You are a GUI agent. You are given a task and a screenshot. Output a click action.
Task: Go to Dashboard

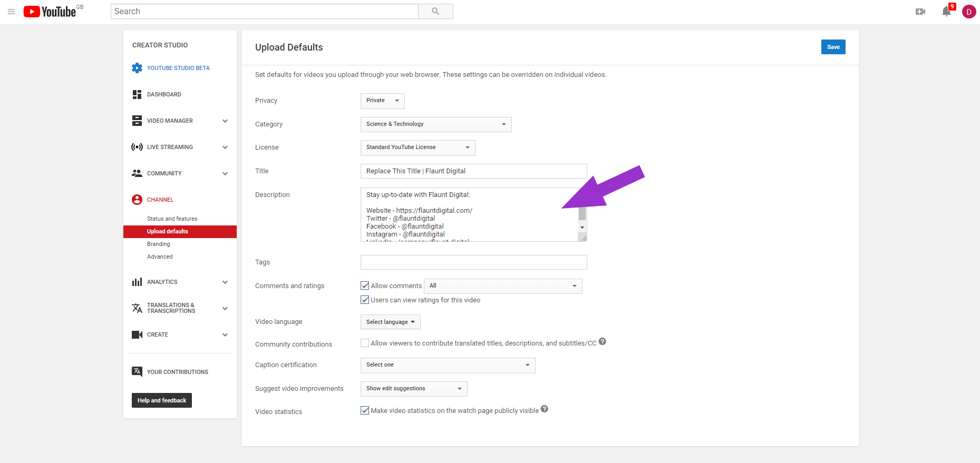[x=164, y=94]
